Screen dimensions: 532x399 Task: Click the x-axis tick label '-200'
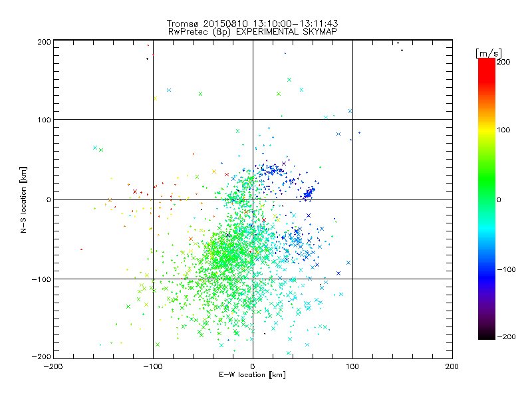pyautogui.click(x=53, y=366)
